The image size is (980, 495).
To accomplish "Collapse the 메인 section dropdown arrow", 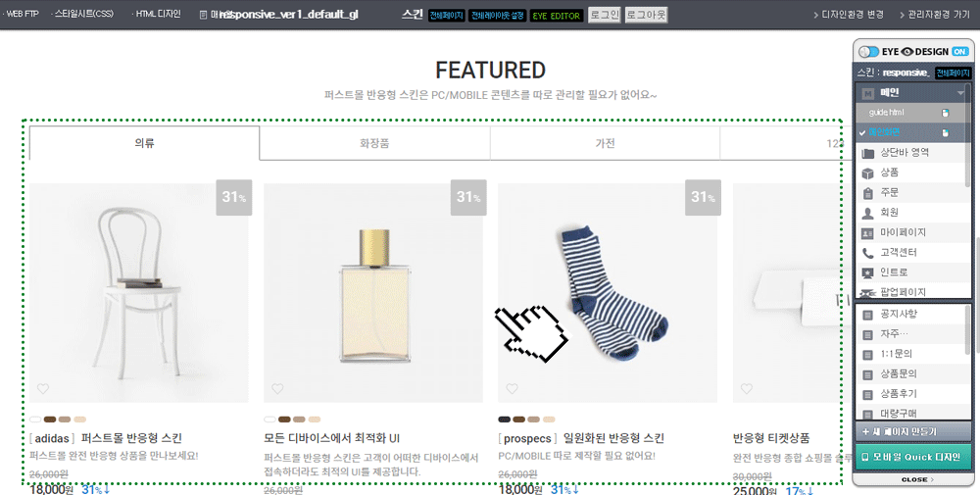I will (x=960, y=93).
